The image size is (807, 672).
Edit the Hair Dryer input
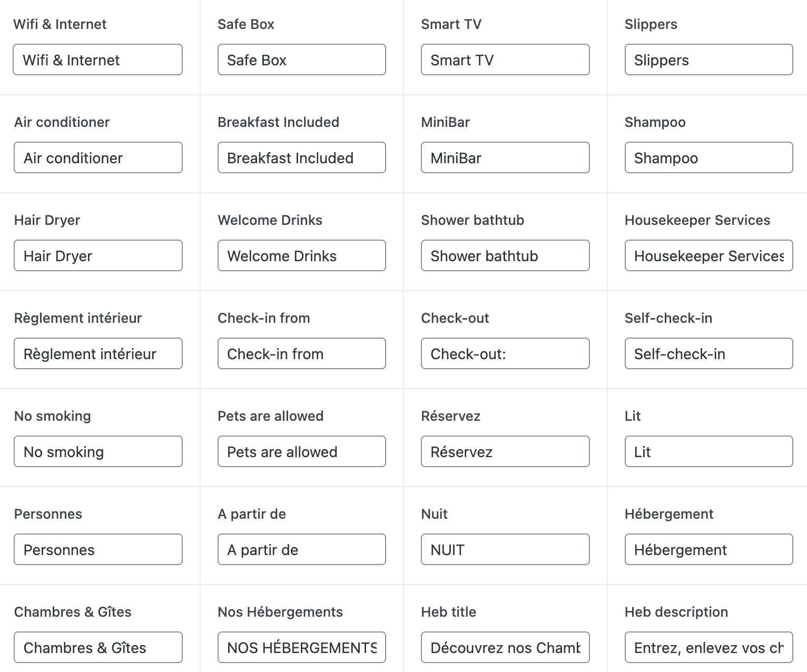[98, 256]
